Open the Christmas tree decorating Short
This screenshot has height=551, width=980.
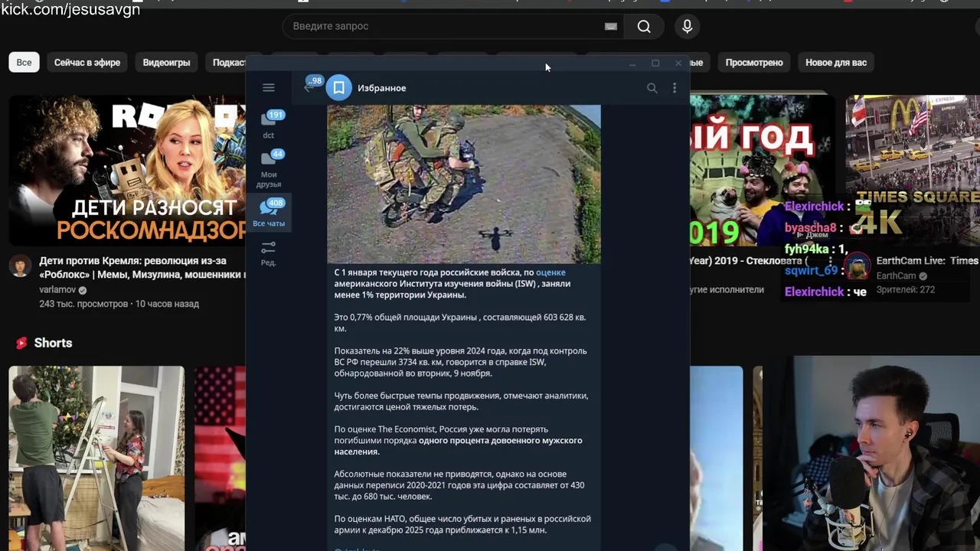tap(96, 458)
